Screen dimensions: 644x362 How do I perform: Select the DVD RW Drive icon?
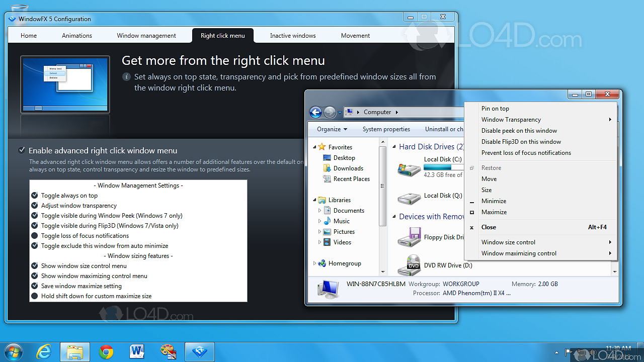pyautogui.click(x=409, y=265)
